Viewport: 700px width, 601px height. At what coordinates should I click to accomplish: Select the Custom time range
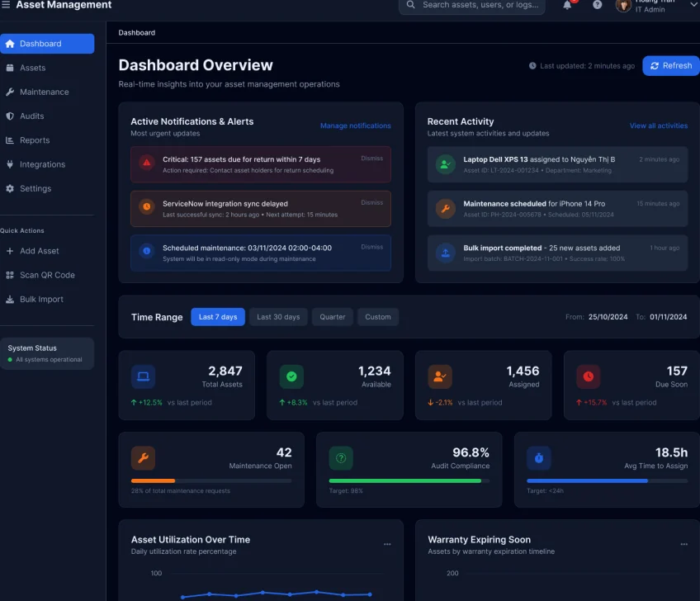pyautogui.click(x=378, y=317)
